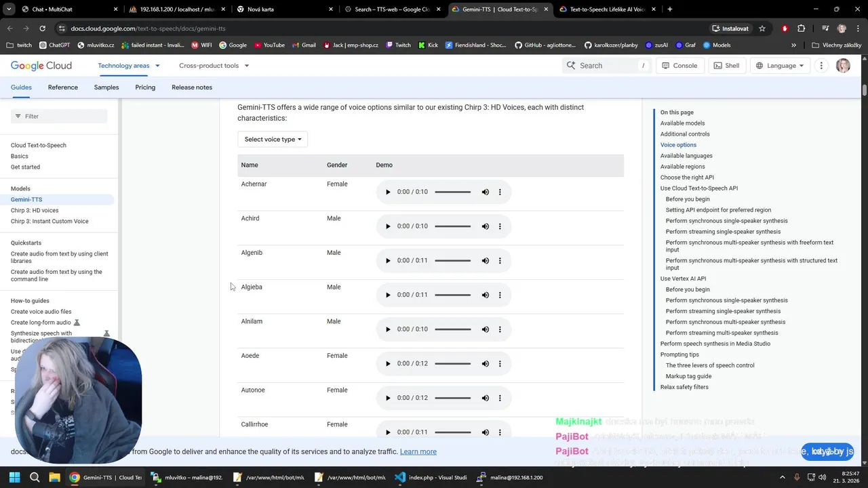Open more options for Algieba demo
Viewport: 868px width, 488px height.
click(x=500, y=295)
